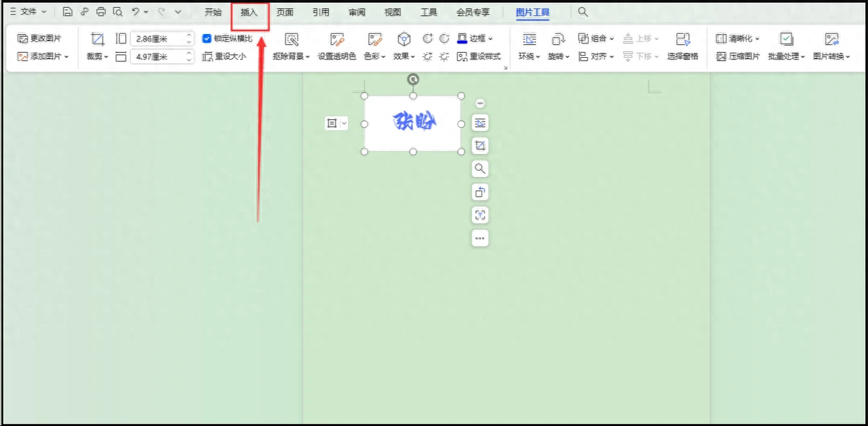The width and height of the screenshot is (868, 426).
Task: Click the Save icon in quick access bar
Action: [x=67, y=12]
